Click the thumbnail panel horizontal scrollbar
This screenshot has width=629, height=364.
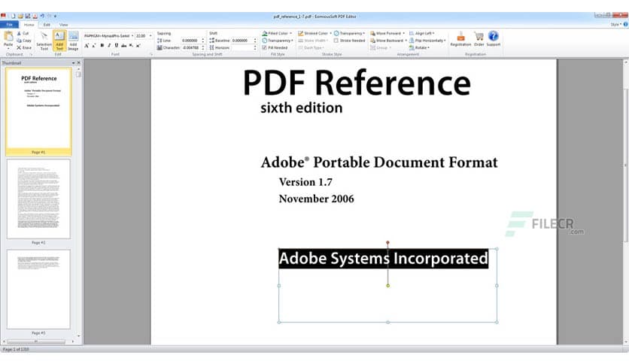point(36,341)
